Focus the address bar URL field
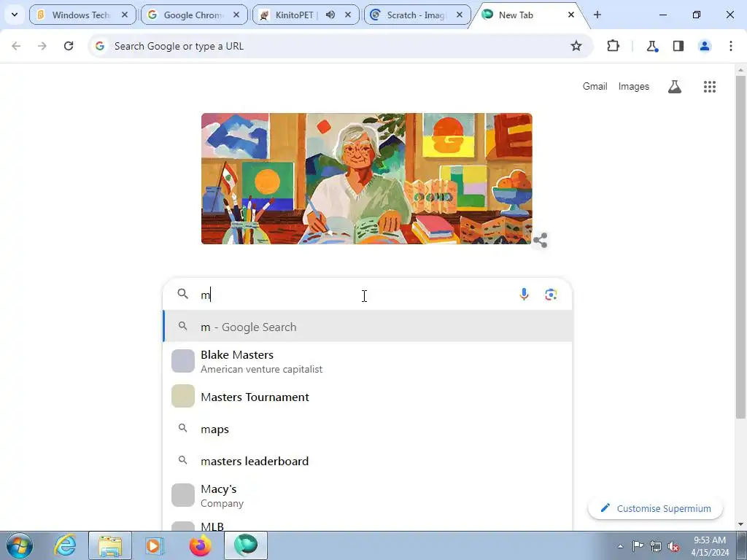This screenshot has width=747, height=560. [341, 46]
